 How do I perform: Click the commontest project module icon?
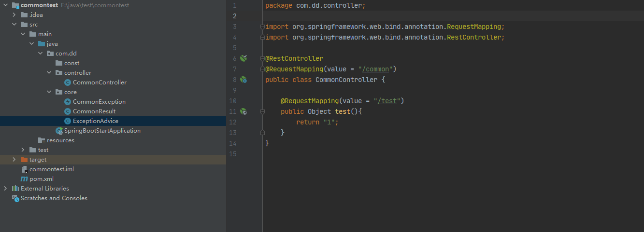[15, 5]
